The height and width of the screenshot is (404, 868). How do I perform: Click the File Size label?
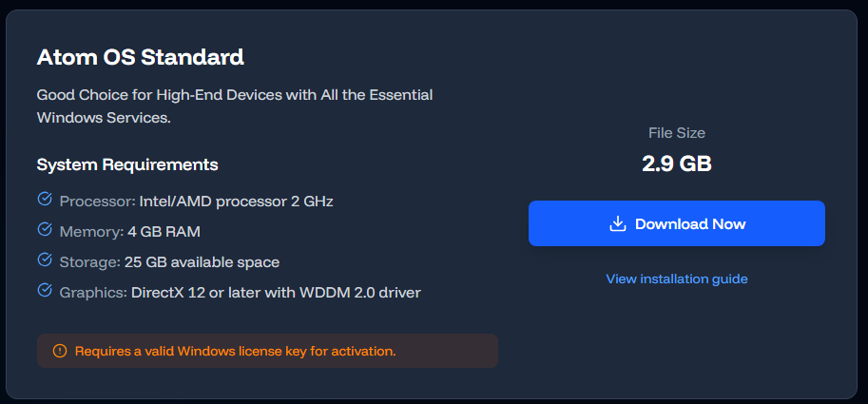point(677,133)
